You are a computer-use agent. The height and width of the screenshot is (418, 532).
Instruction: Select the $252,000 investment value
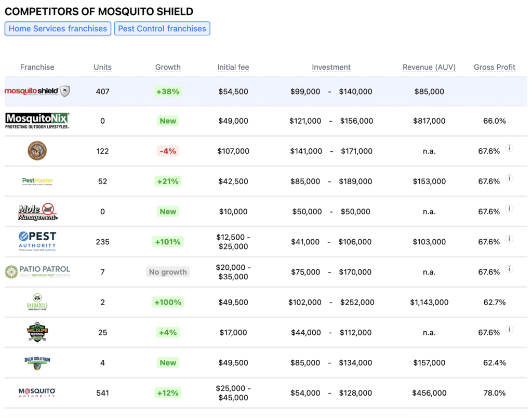[x=357, y=302]
